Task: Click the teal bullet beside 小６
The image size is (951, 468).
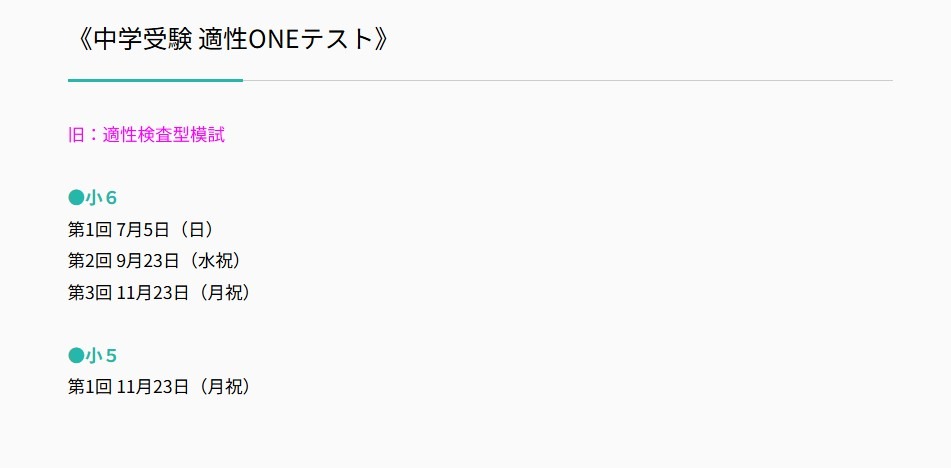Action: pyautogui.click(x=76, y=198)
